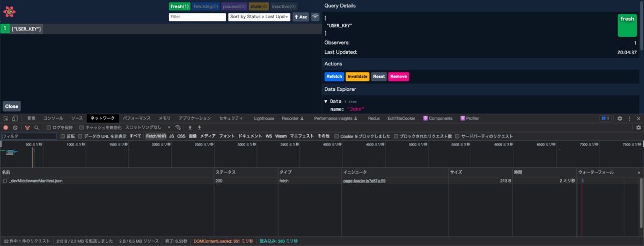Focus the React Query Filter input
Image resolution: width=644 pixels, height=246 pixels.
(x=197, y=17)
